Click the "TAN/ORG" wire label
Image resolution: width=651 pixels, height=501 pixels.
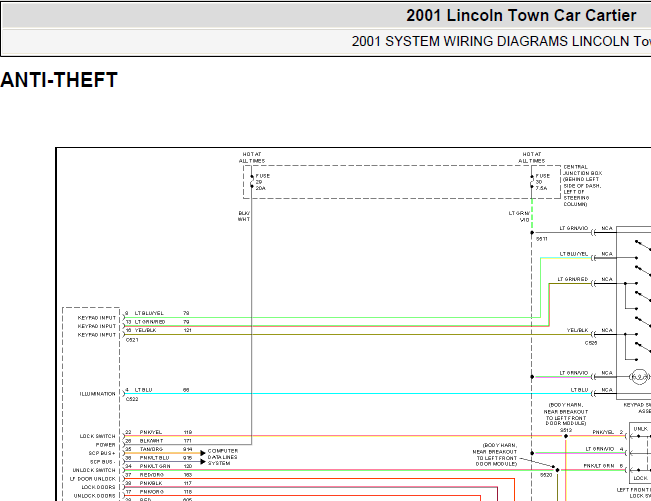point(152,449)
